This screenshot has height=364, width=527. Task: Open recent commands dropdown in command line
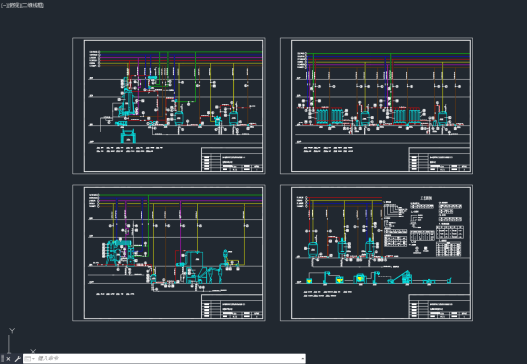[29, 359]
